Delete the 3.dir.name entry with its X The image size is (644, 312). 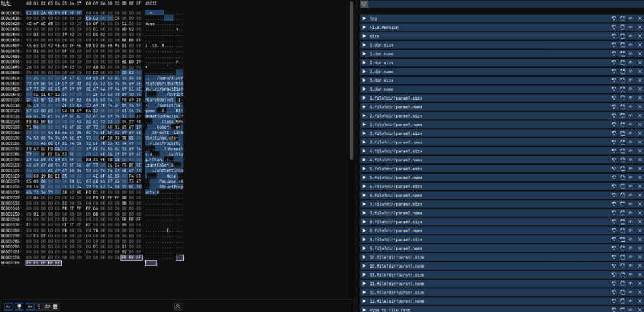640,89
